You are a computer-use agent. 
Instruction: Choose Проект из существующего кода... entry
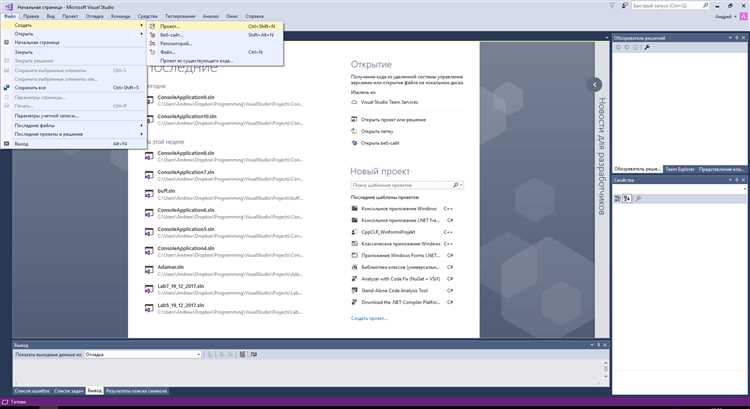coord(215,61)
